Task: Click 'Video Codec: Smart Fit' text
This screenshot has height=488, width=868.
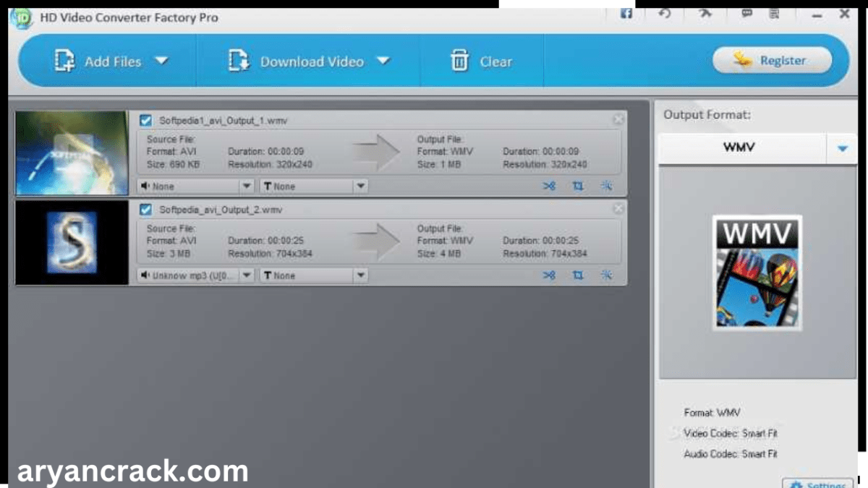Action: pyautogui.click(x=731, y=434)
